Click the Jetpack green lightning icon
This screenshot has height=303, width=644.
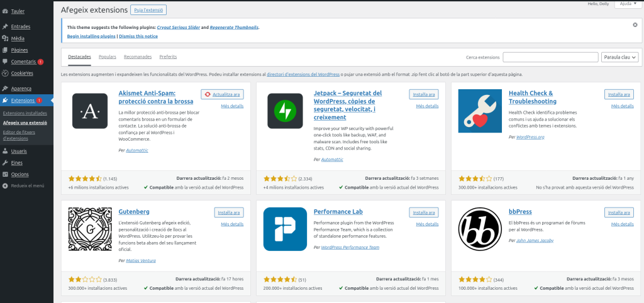[286, 111]
